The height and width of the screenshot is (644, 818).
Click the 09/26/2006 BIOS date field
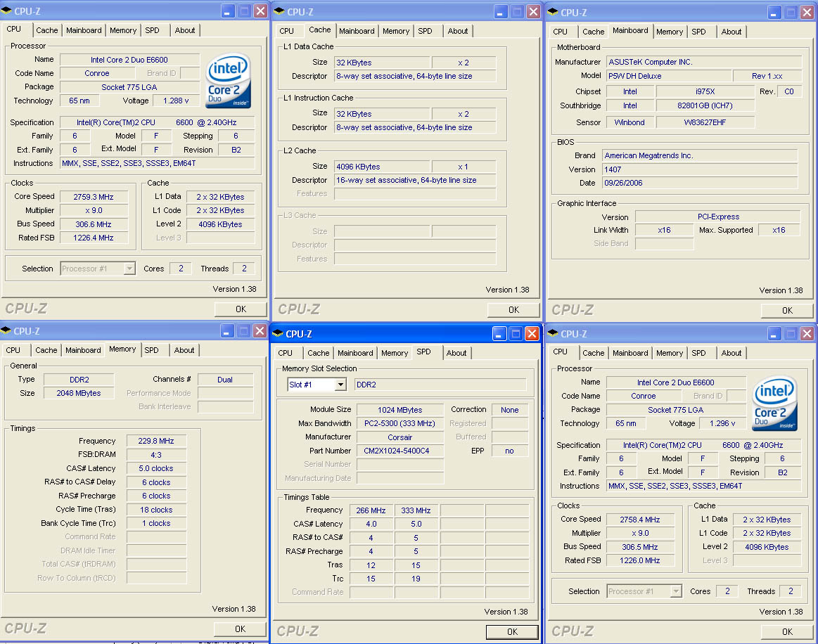pyautogui.click(x=700, y=183)
